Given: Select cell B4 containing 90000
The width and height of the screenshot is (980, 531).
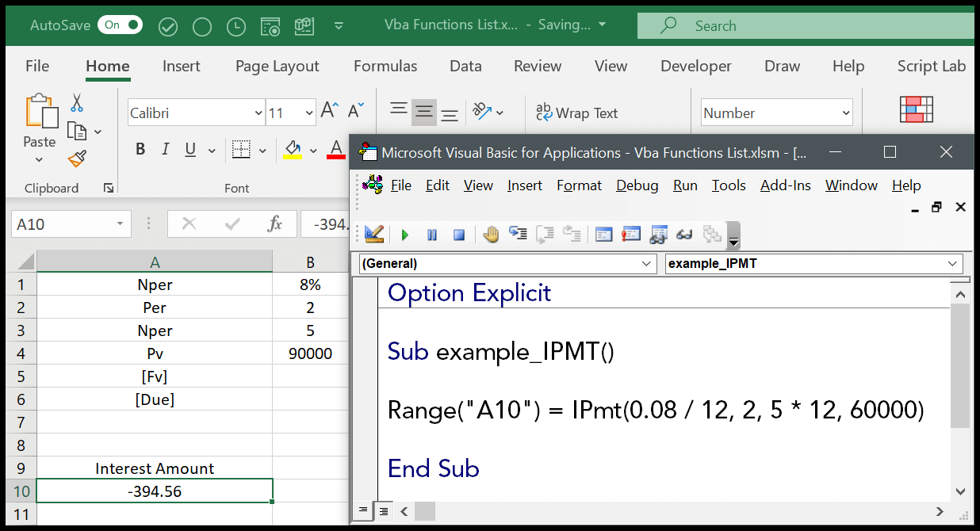Looking at the screenshot, I should 310,353.
